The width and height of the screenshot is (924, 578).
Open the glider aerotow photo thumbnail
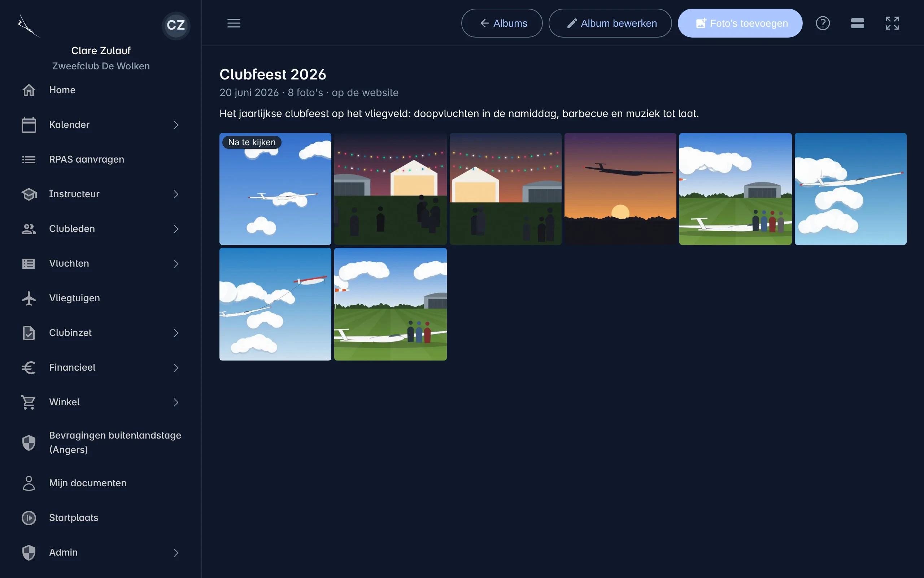point(275,304)
